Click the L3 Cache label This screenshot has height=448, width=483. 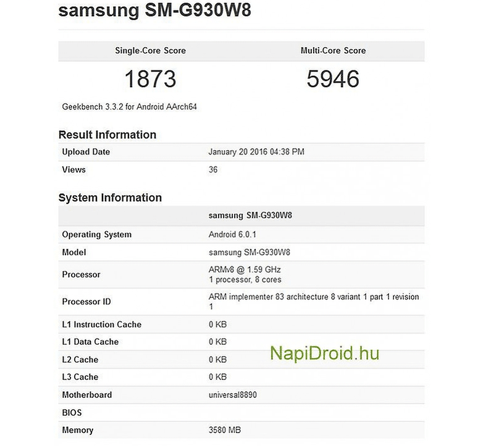click(80, 377)
